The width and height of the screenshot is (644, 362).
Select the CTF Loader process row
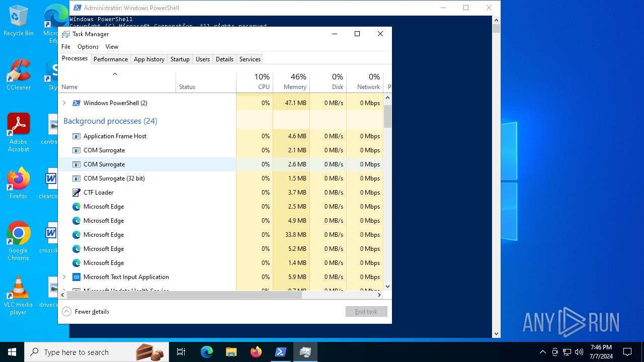(x=221, y=193)
